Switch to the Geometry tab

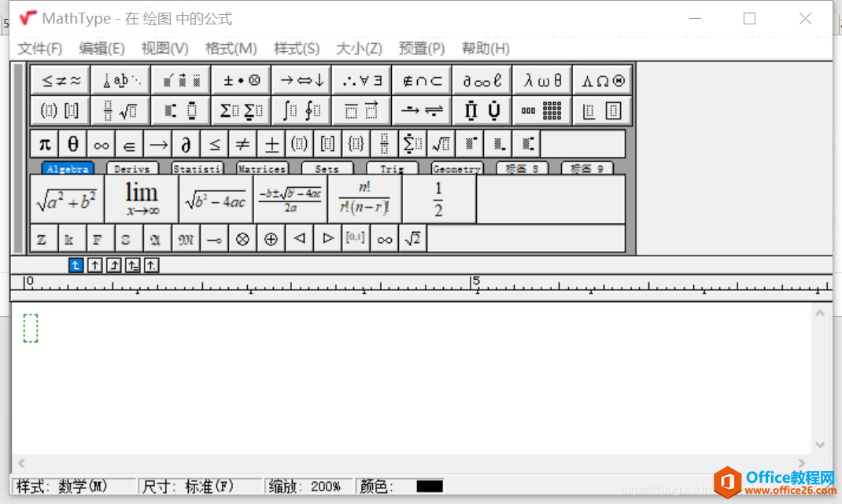[x=456, y=169]
